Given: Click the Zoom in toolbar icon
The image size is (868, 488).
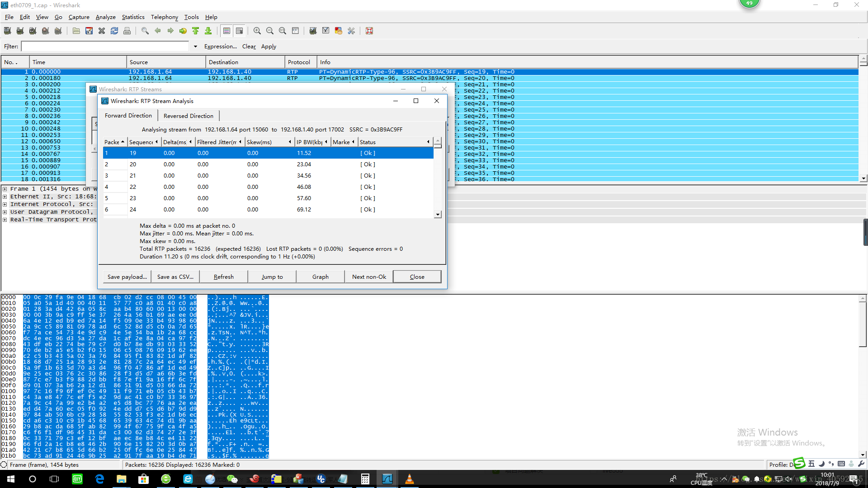Looking at the screenshot, I should pos(257,31).
